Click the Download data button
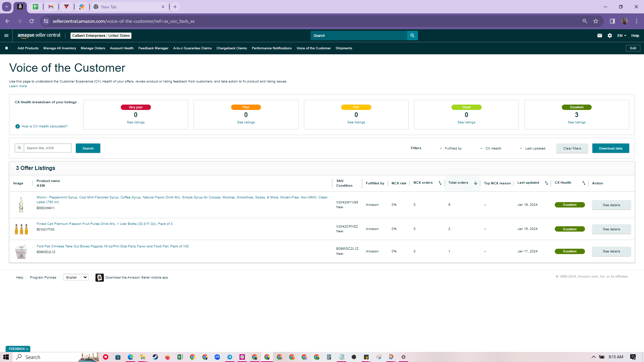This screenshot has height=362, width=644. click(611, 148)
